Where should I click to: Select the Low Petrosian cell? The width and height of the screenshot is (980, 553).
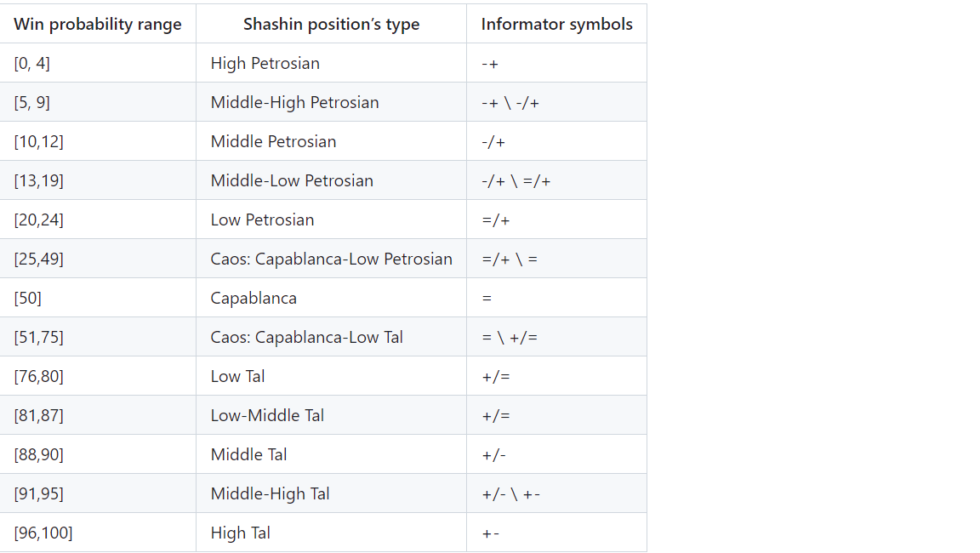click(331, 219)
